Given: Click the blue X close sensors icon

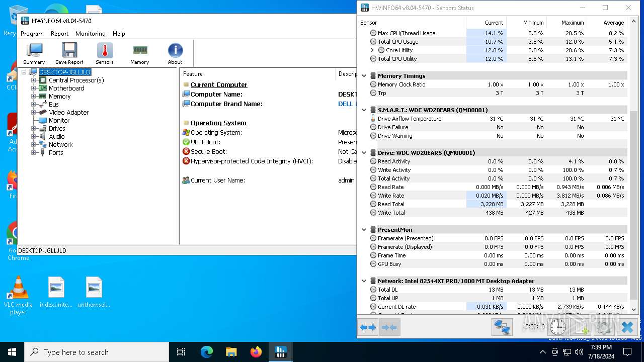Looking at the screenshot, I should pyautogui.click(x=627, y=327).
